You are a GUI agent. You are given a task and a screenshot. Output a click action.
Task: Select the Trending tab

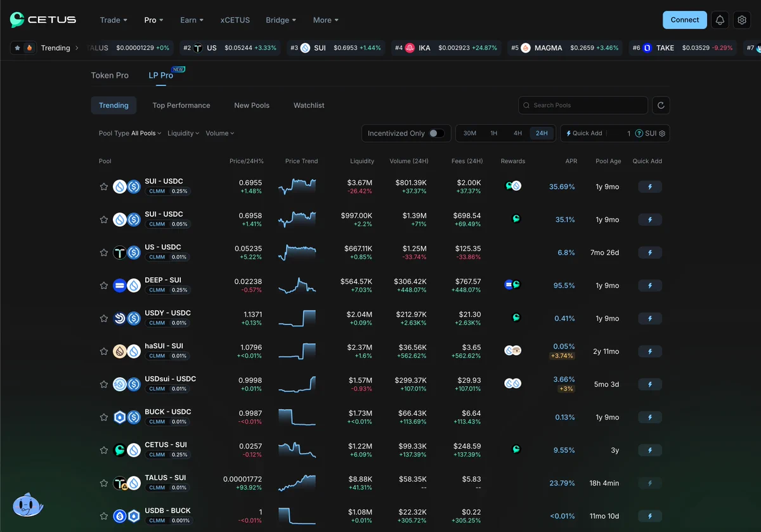114,105
